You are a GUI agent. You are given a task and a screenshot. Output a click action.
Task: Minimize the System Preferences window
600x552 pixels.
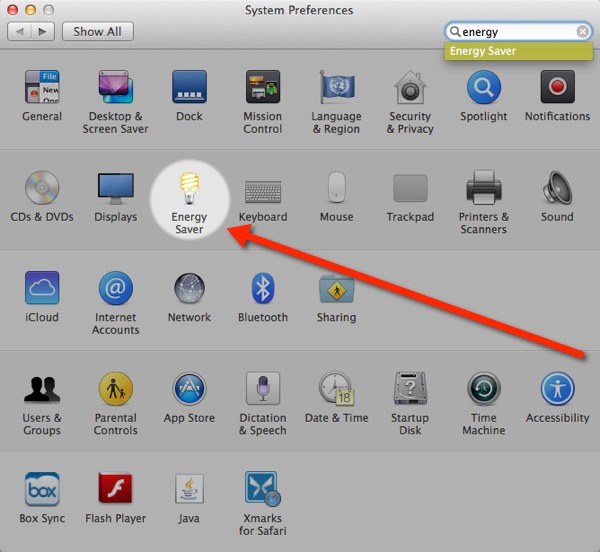click(31, 10)
